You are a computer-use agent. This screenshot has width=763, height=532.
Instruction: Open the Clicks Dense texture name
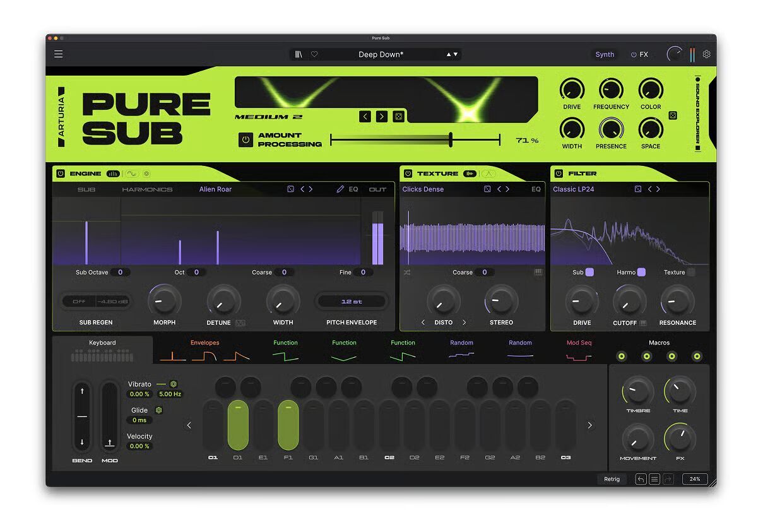point(423,189)
